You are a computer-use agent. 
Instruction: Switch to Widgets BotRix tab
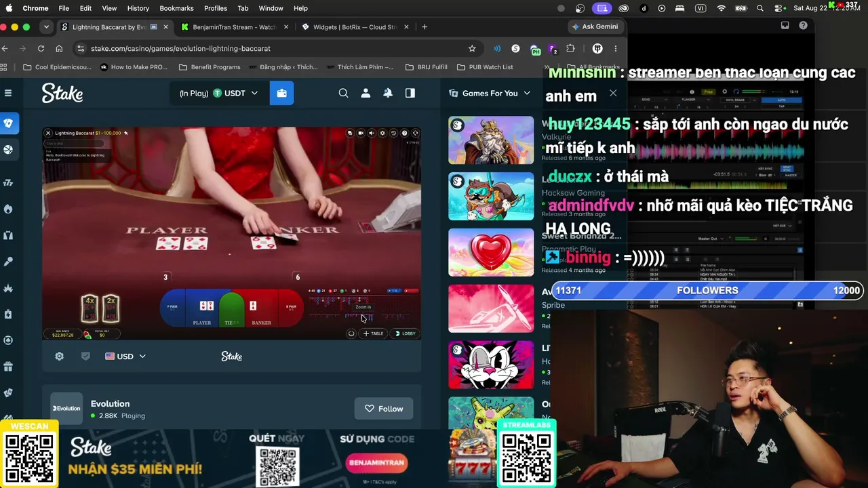coord(355,27)
